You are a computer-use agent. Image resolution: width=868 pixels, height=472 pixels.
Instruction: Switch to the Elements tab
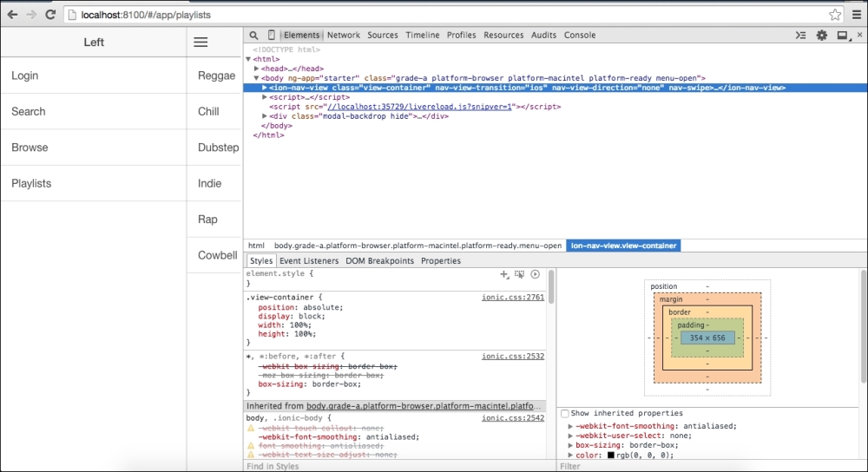tap(302, 35)
